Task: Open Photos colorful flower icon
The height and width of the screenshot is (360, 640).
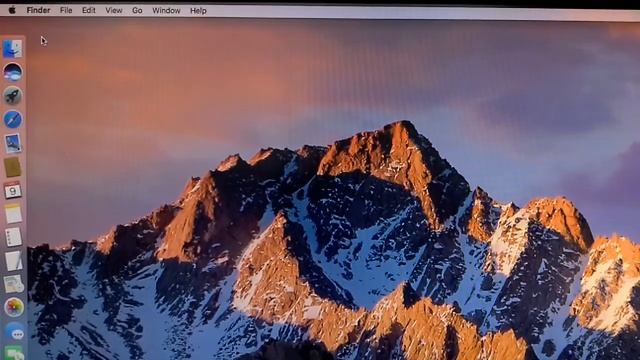Action: pyautogui.click(x=14, y=307)
